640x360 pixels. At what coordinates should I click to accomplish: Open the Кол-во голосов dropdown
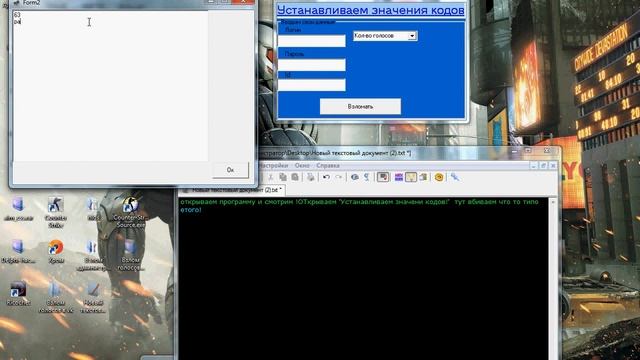pos(385,36)
